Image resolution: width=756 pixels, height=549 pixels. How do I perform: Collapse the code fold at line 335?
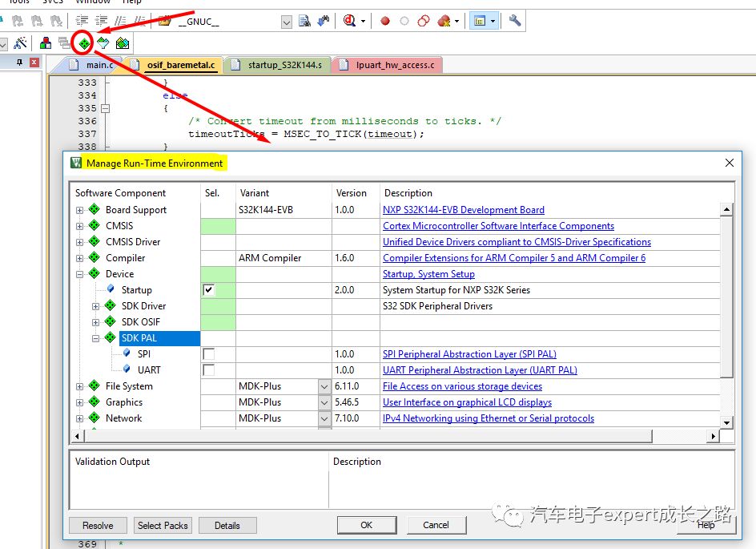(105, 108)
